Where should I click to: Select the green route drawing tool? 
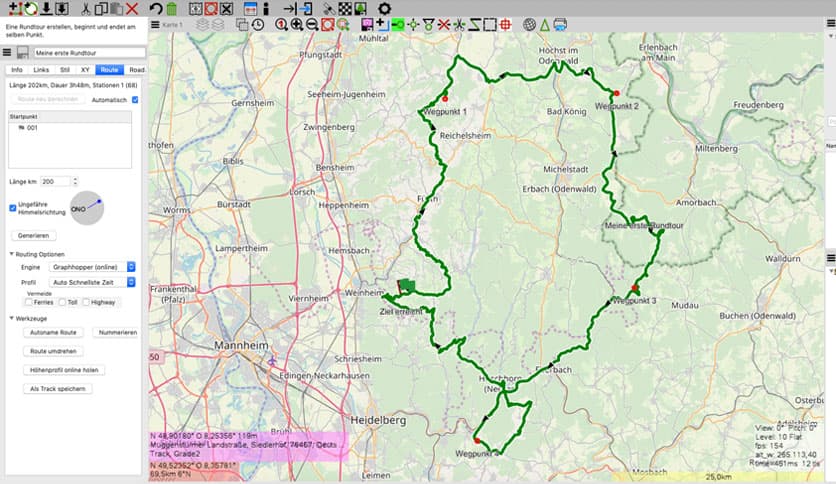pyautogui.click(x=398, y=25)
